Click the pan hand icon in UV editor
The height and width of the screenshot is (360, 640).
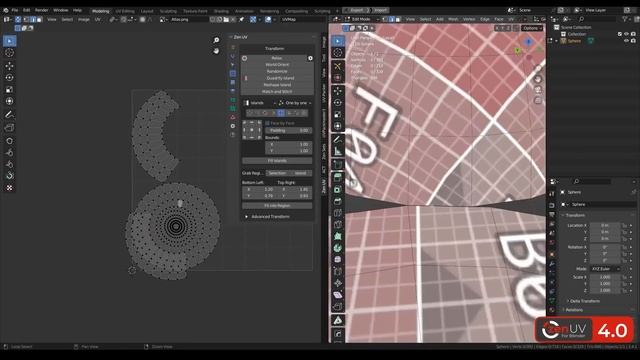coord(216,51)
